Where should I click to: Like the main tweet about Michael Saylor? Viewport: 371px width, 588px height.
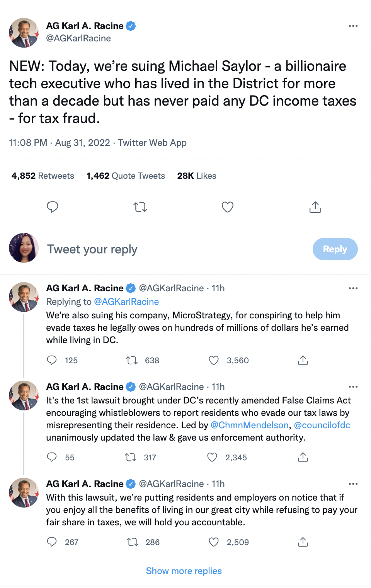228,207
